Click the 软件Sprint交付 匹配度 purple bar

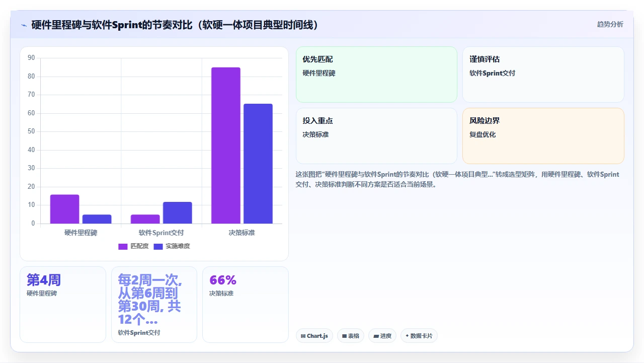pos(145,219)
